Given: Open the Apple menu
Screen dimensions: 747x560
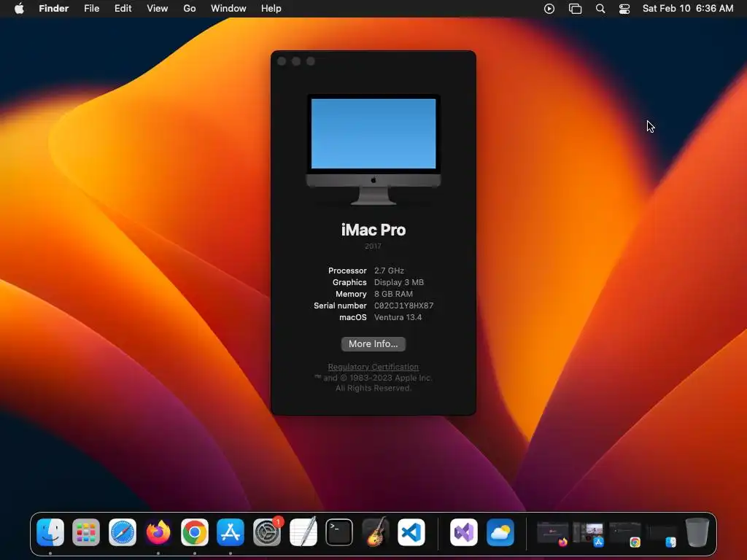Looking at the screenshot, I should (19, 9).
